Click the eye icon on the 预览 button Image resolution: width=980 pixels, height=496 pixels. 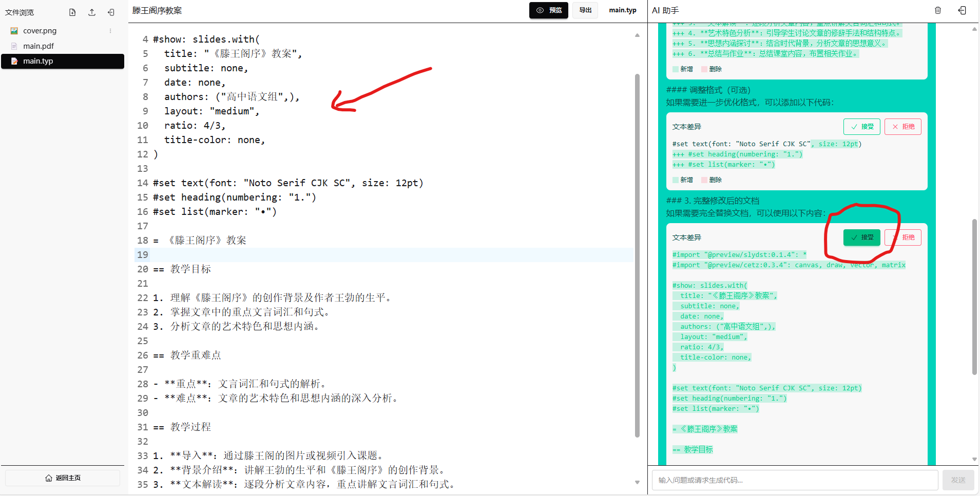tap(540, 10)
